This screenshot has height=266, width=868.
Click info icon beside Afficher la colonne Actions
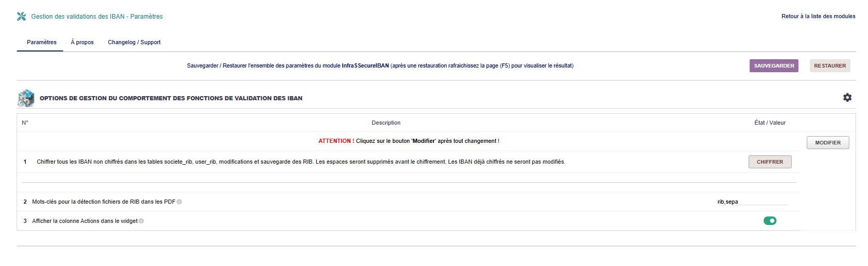pyautogui.click(x=141, y=221)
